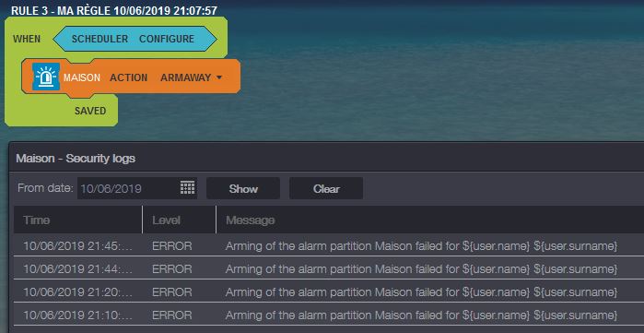Click the Clear button

pyautogui.click(x=326, y=189)
